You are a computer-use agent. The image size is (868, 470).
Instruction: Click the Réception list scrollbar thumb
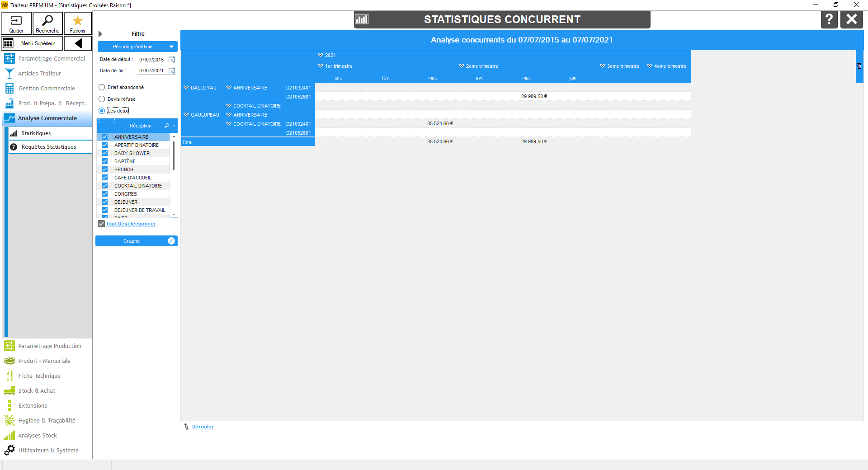tap(174, 155)
